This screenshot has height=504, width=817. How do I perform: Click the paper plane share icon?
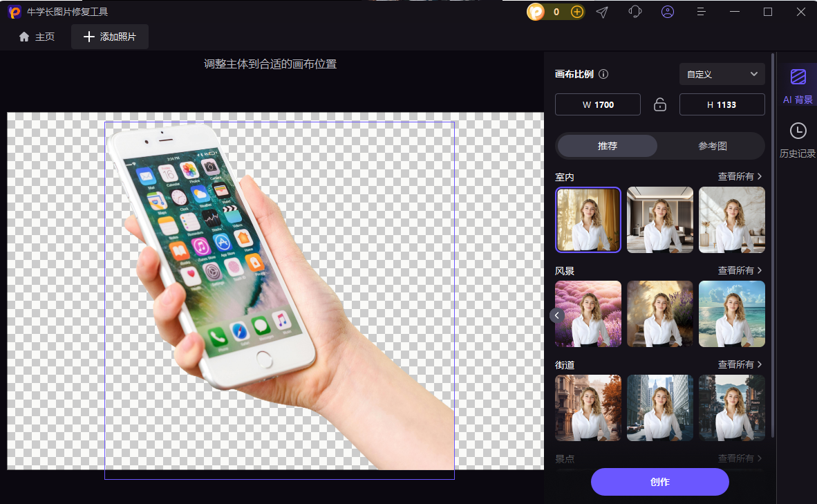[x=602, y=12]
